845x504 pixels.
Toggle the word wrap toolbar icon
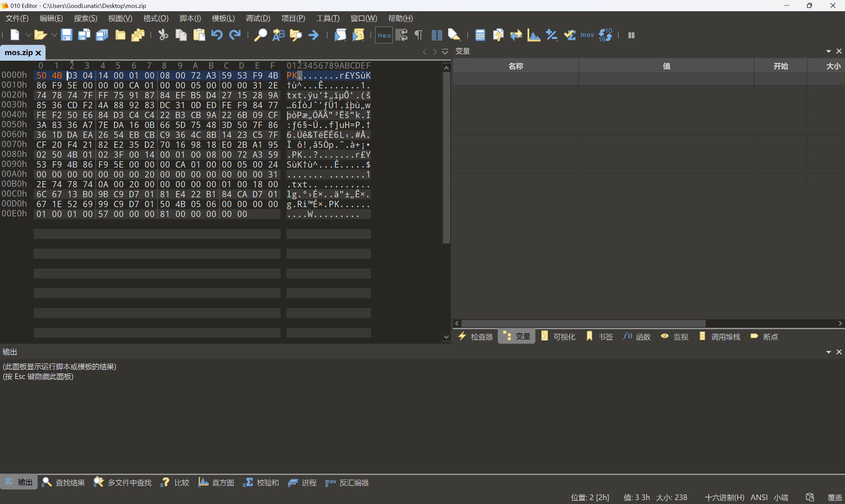coord(401,35)
